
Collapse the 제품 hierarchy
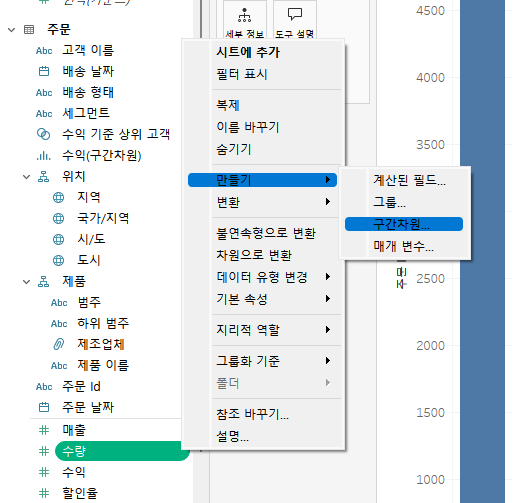[x=26, y=282]
